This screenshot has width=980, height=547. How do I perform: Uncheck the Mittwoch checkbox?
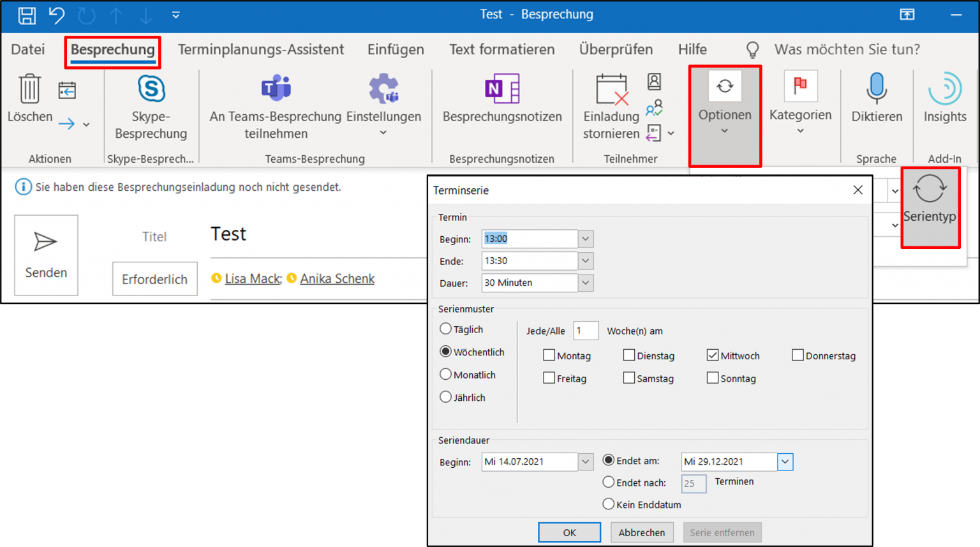713,356
